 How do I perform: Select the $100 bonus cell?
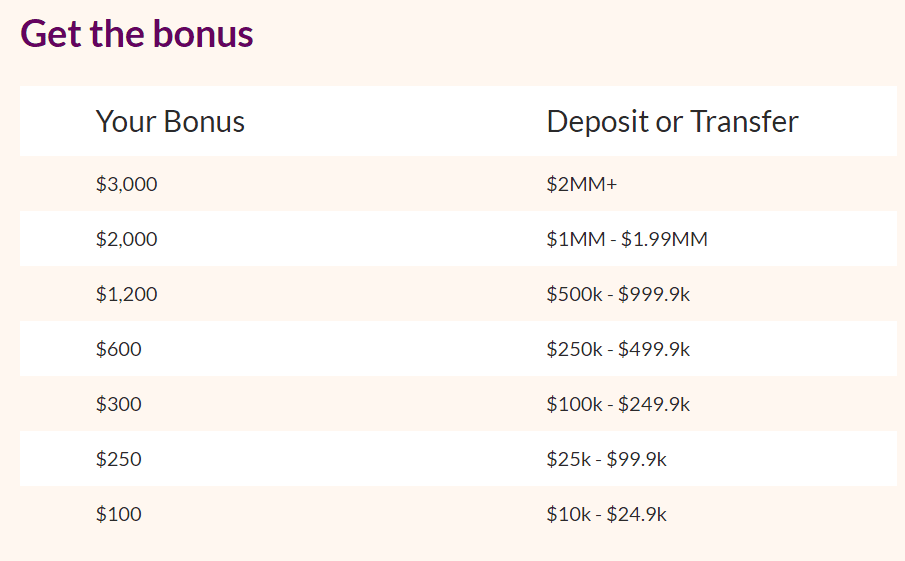point(118,514)
